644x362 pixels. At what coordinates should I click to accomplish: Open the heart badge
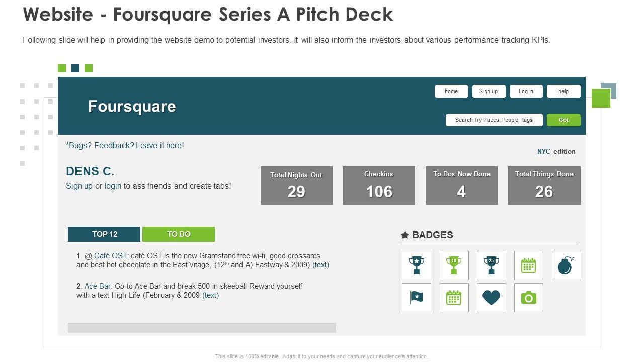coord(491,298)
